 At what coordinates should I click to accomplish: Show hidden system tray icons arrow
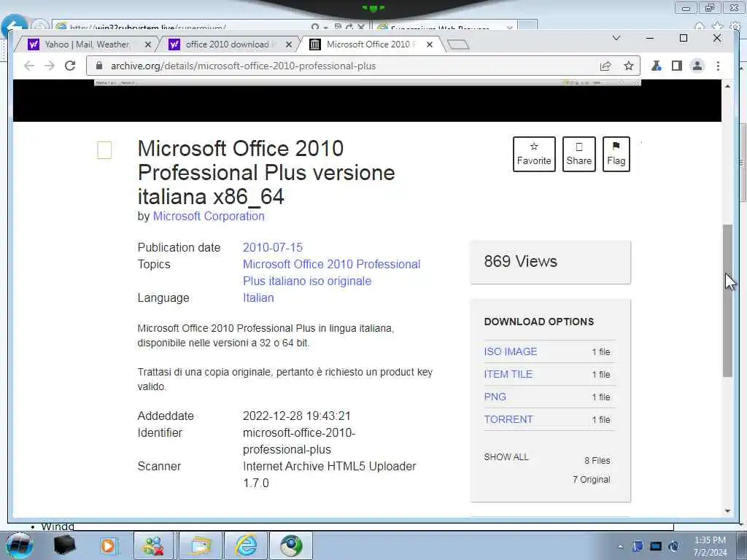(620, 546)
